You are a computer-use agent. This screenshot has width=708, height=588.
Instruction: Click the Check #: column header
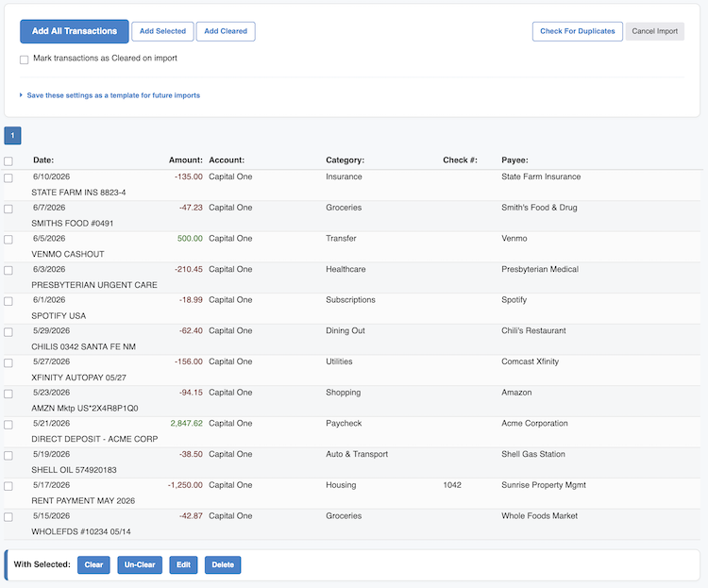pos(460,160)
